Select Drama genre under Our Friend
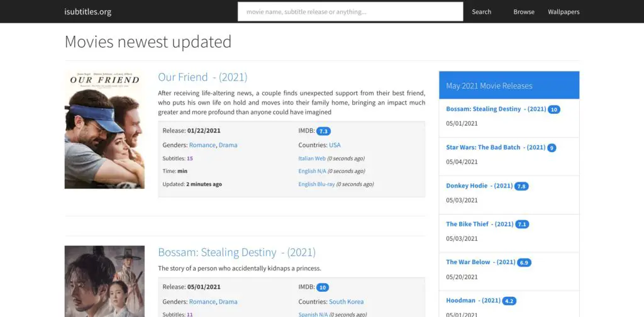Image resolution: width=644 pixels, height=317 pixels. coord(228,145)
